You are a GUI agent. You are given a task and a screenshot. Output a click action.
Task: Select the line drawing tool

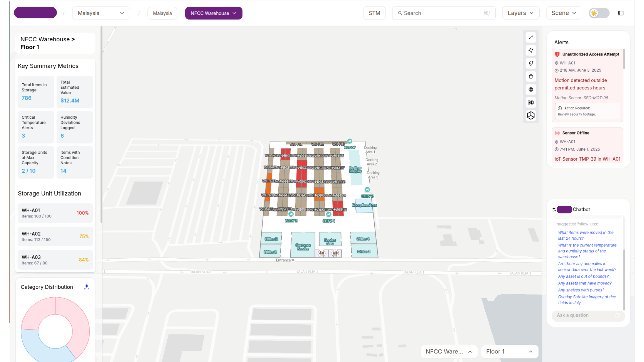531,38
